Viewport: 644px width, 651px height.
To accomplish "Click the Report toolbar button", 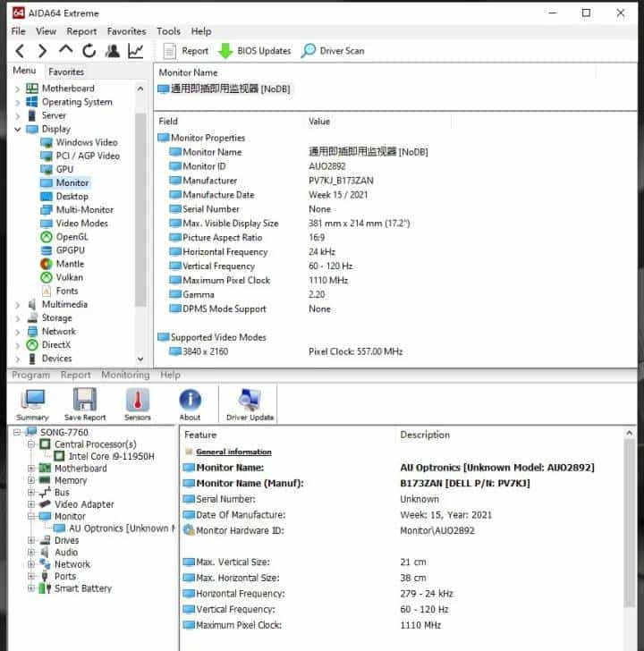I will [x=186, y=51].
